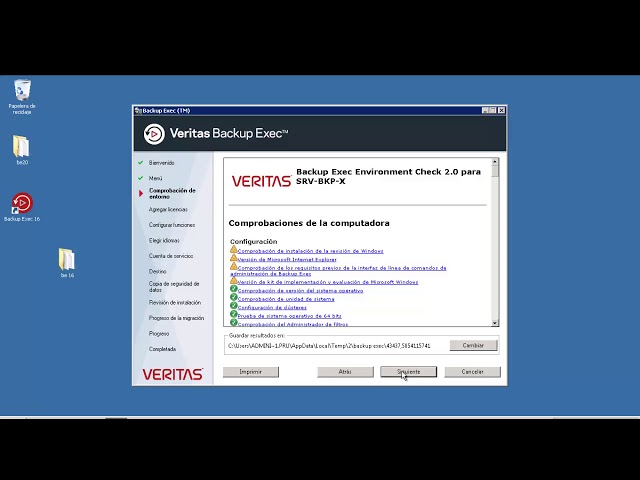
Task: Select the be 16 folder on desktop
Action: click(67, 263)
